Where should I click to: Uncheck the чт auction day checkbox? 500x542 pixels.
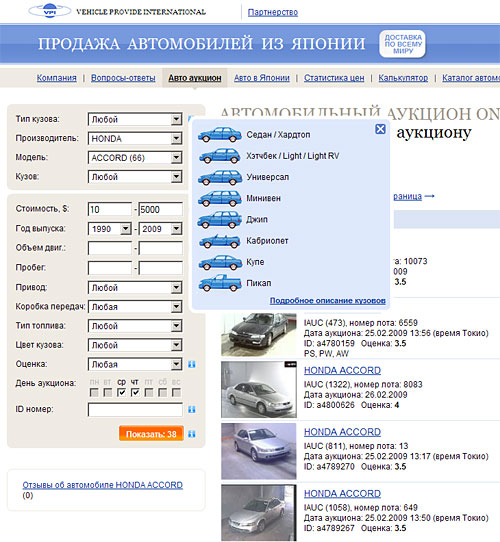(135, 393)
